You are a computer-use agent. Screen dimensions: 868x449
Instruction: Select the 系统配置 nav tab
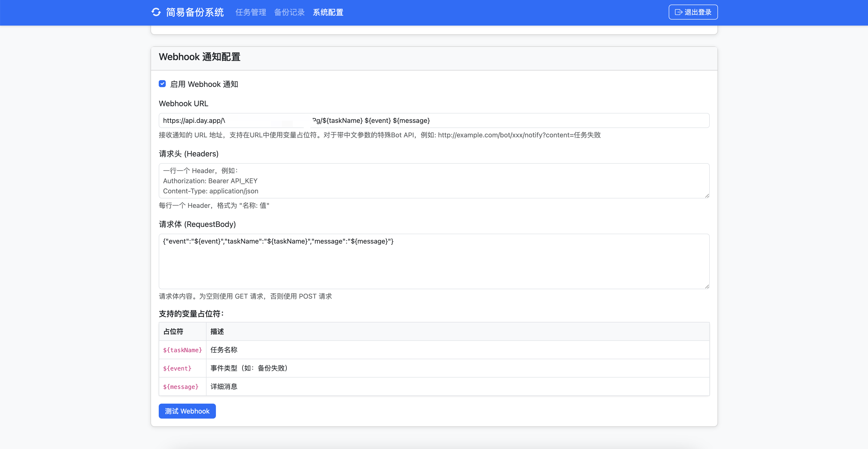328,13
